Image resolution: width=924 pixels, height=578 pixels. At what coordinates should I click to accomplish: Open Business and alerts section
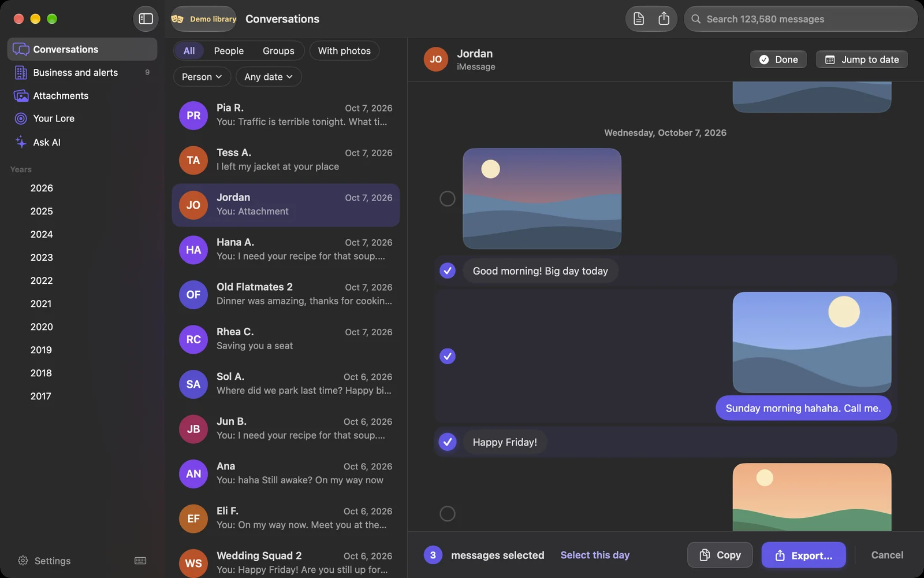click(82, 72)
